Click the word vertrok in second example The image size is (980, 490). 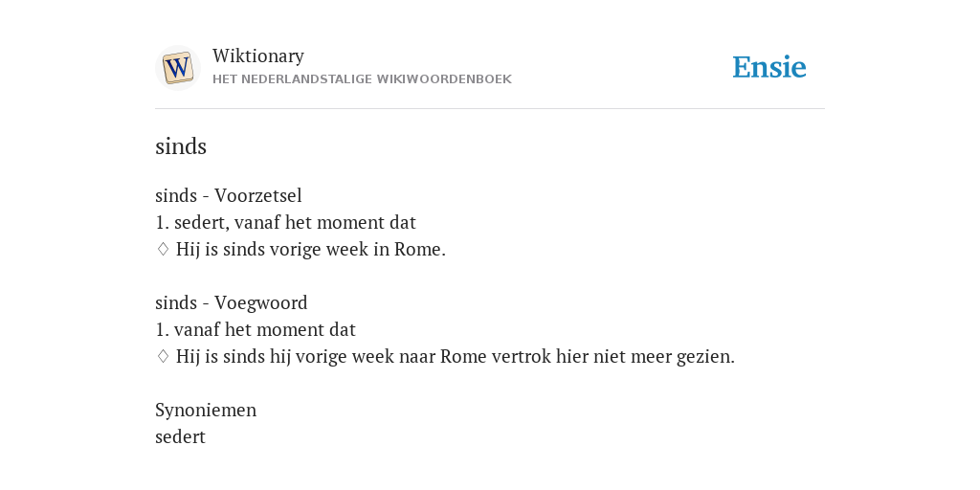pos(522,356)
